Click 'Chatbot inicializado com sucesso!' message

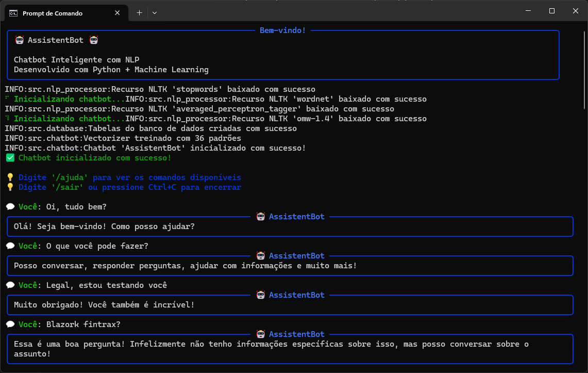pyautogui.click(x=95, y=157)
